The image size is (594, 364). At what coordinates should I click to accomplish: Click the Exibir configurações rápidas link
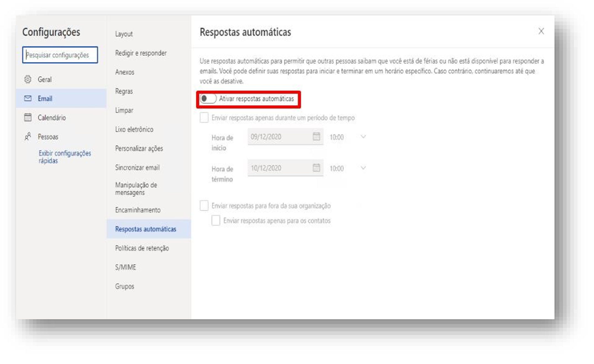click(65, 157)
